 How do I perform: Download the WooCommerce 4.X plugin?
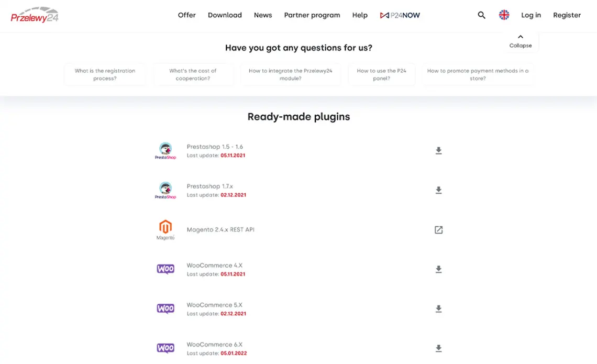pyautogui.click(x=439, y=270)
